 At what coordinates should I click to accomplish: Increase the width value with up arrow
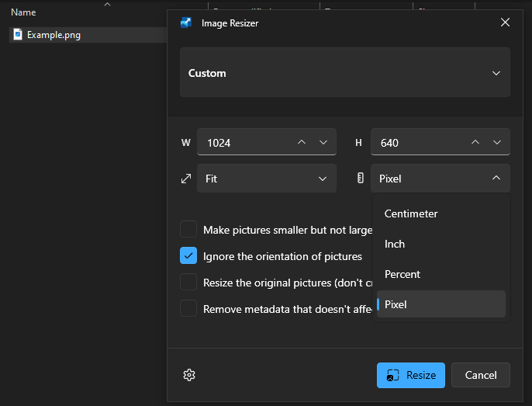click(x=302, y=142)
